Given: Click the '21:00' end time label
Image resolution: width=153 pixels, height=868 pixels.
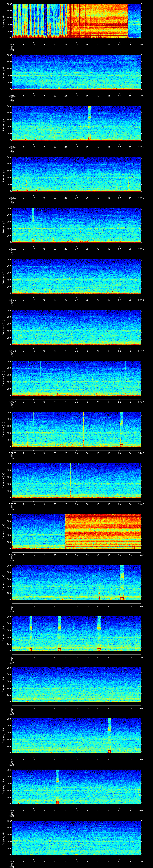Looking at the screenshot, I should point(141,351).
